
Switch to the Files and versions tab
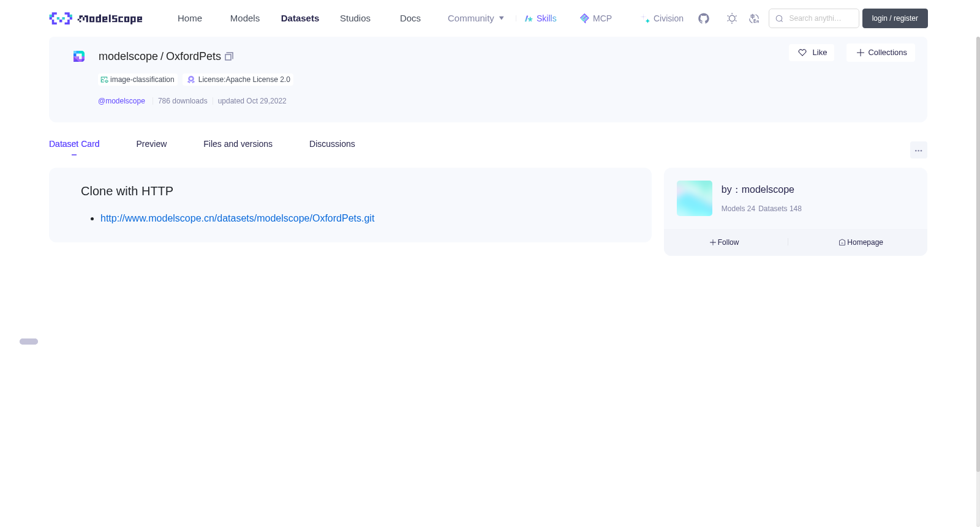238,144
